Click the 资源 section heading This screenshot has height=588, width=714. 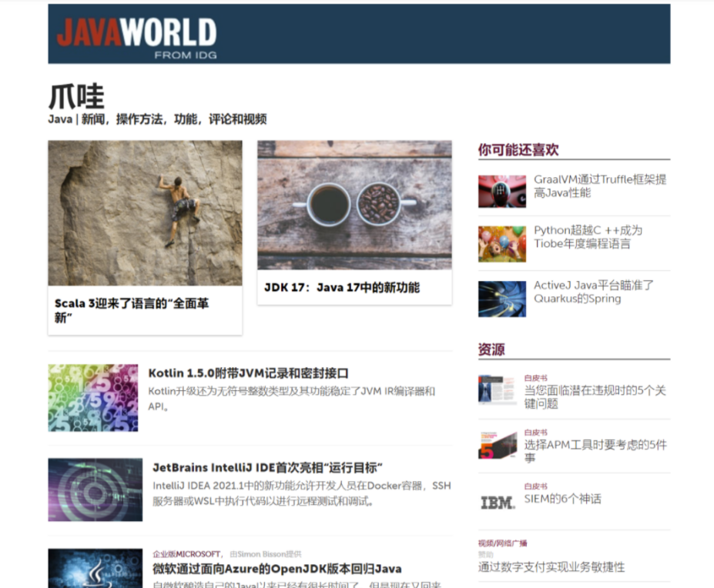(x=491, y=349)
